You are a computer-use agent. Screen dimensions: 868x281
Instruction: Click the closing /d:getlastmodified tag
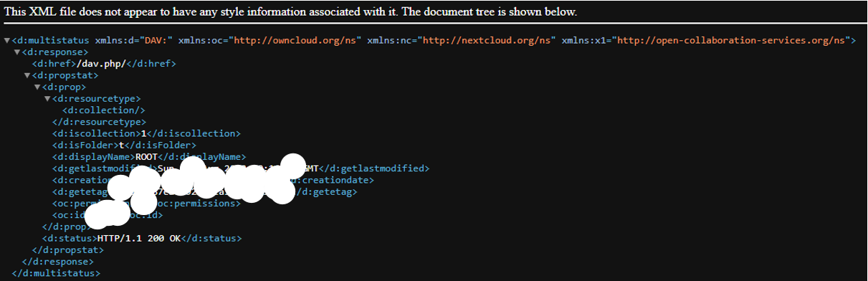(x=374, y=168)
